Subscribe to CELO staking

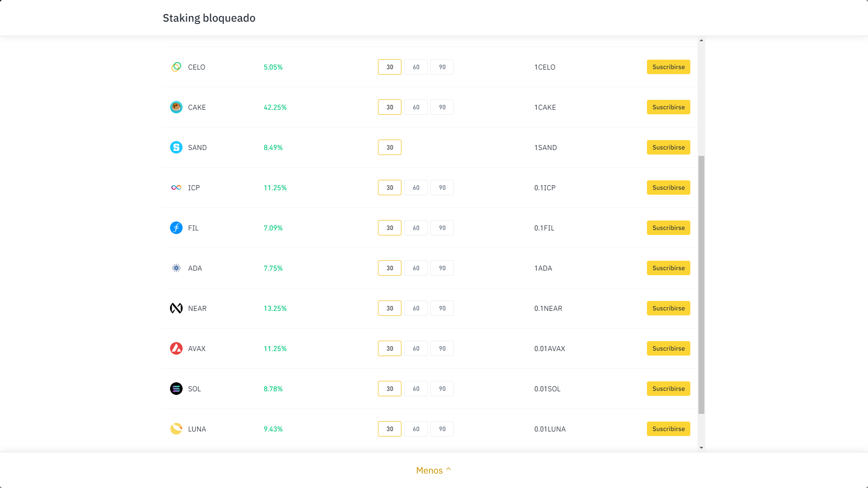pos(668,67)
